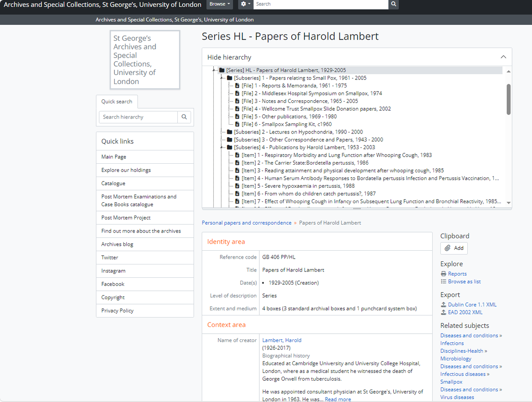Click item icon of From whom do children catch pertussis
Screen dimensions: 532x402
coord(237,193)
